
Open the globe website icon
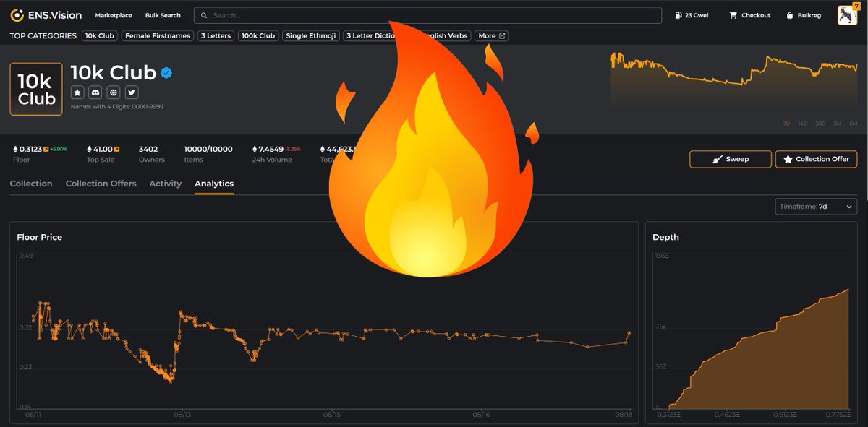114,92
